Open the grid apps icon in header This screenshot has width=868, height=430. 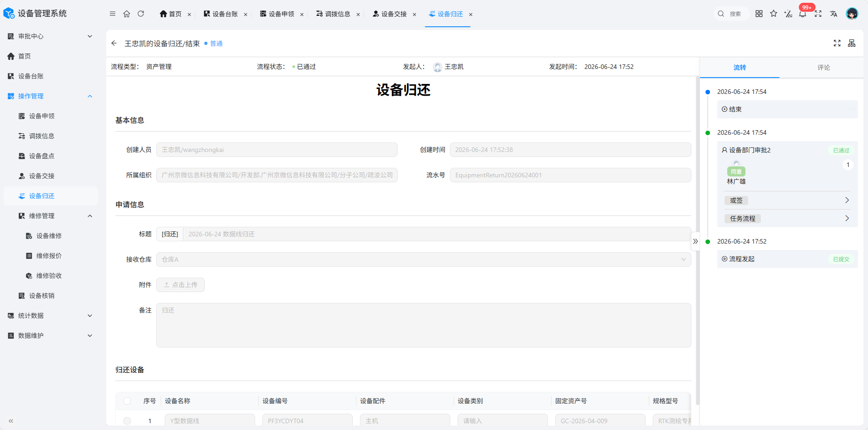(x=759, y=14)
